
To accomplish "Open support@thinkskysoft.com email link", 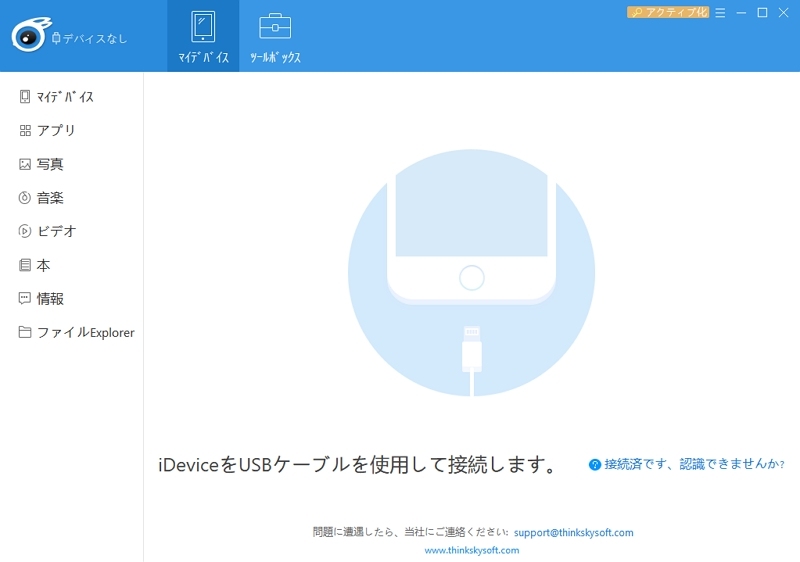I will tap(573, 533).
